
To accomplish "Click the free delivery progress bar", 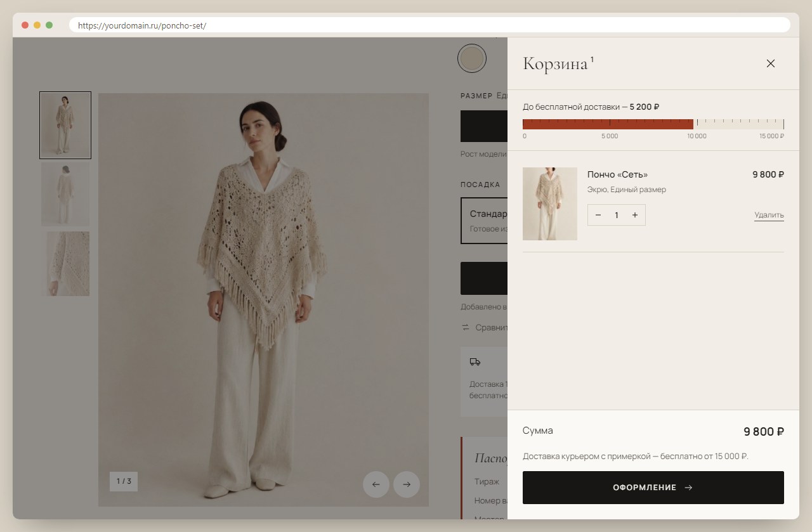I will click(653, 124).
